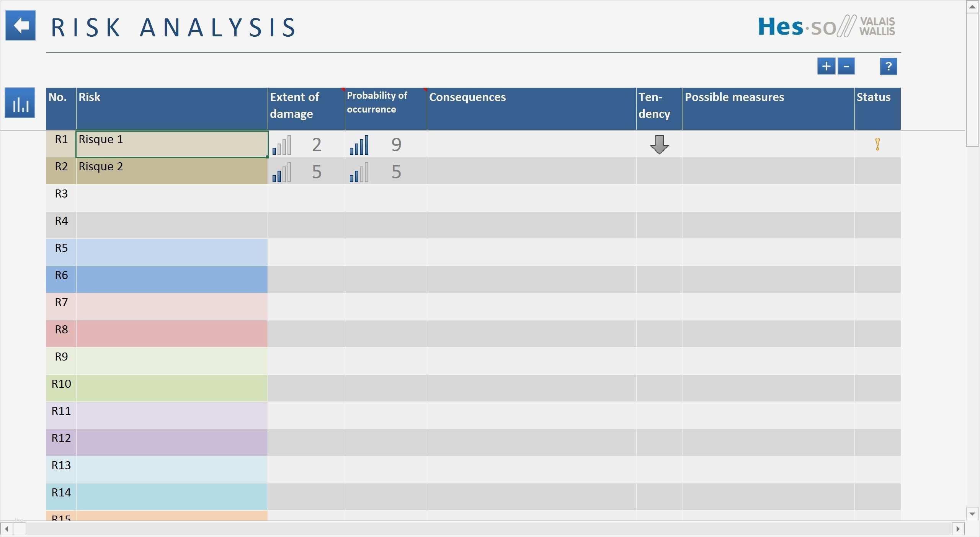Click the minus button to remove row
The image size is (980, 537).
[x=846, y=66]
